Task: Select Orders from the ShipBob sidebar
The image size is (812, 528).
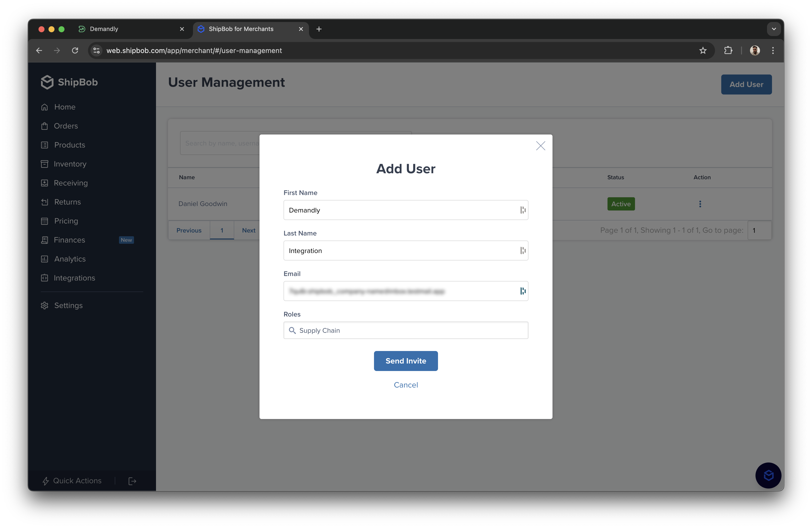Action: (66, 126)
